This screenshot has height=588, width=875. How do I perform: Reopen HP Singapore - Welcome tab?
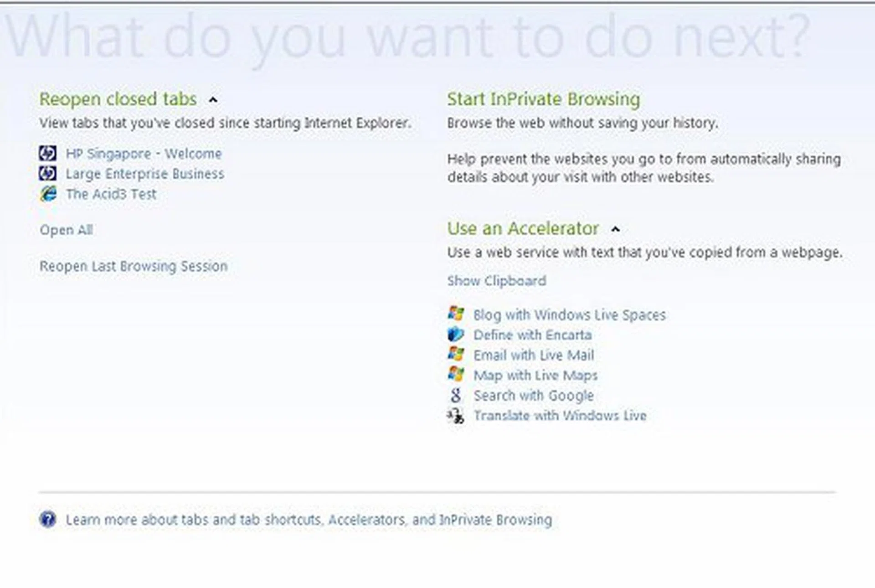[144, 154]
